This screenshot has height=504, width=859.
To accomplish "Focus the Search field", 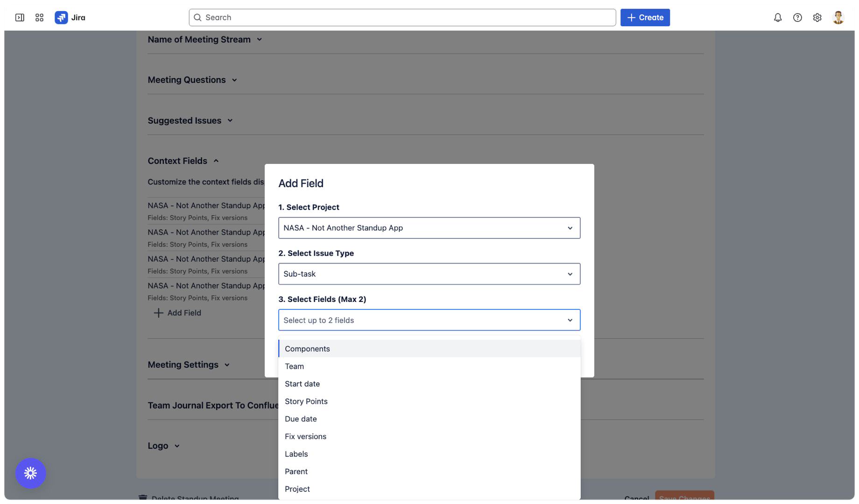I will (x=402, y=17).
